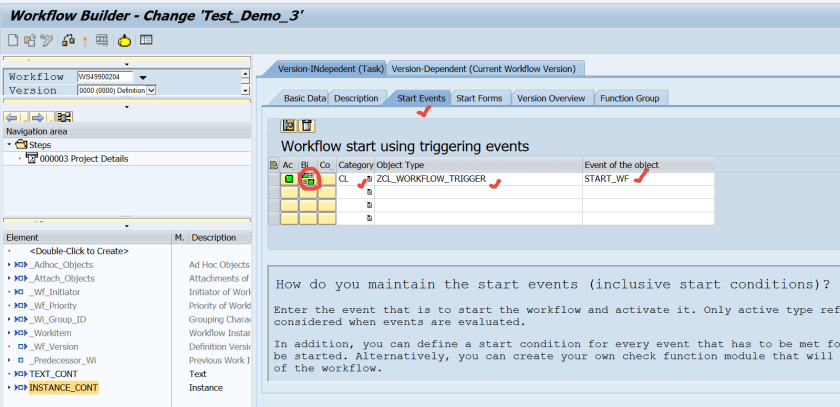This screenshot has height=407, width=840.
Task: Click the START_WF event cell
Action: 648,179
